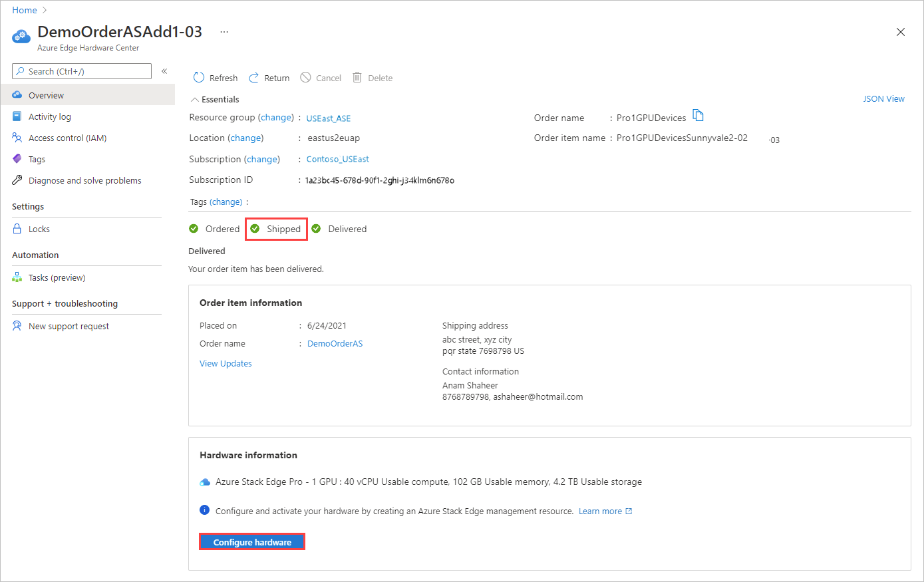Image resolution: width=924 pixels, height=582 pixels.
Task: Click the Overview cloud icon in sidebar
Action: pos(17,95)
